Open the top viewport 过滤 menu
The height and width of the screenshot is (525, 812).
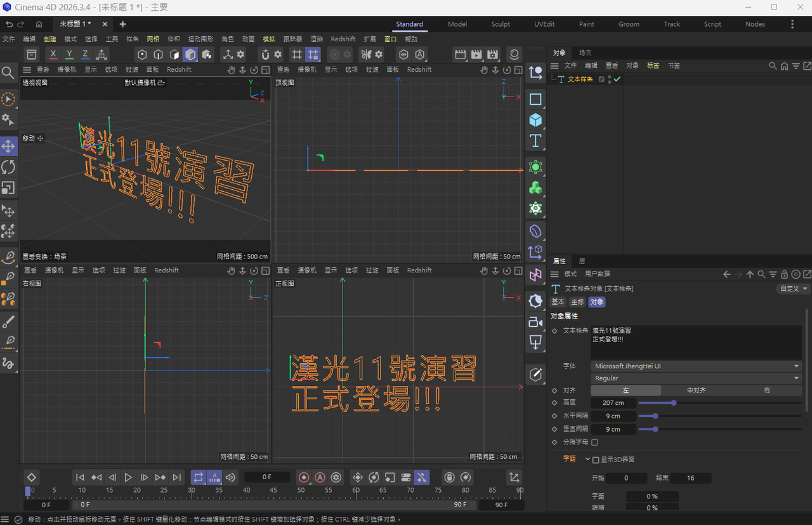click(x=372, y=69)
